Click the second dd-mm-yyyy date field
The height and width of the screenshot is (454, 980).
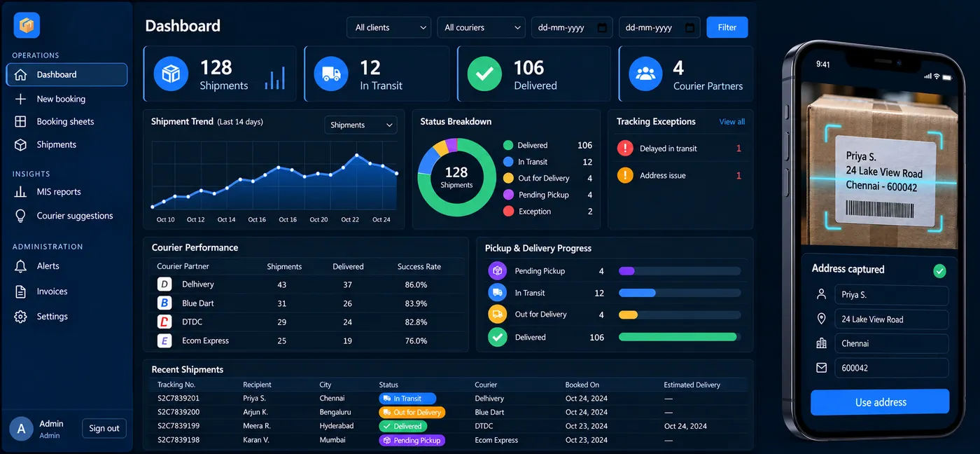pos(659,27)
